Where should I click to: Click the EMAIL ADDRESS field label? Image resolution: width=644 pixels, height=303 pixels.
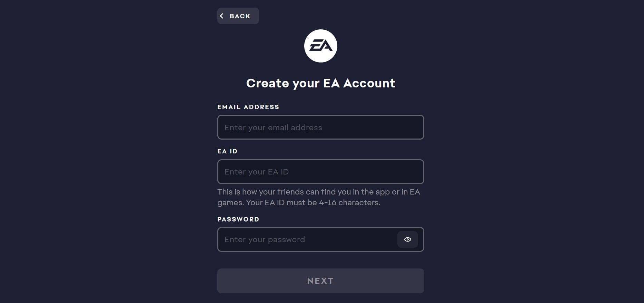248,107
